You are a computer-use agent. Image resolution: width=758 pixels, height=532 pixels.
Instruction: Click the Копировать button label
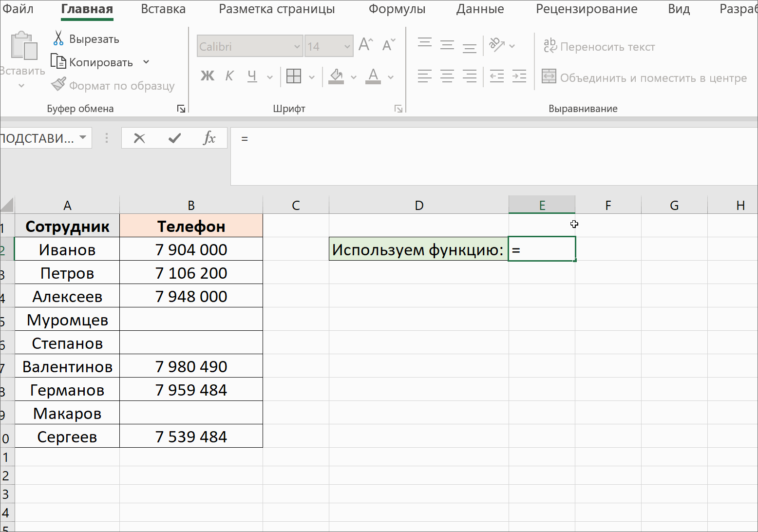[101, 62]
